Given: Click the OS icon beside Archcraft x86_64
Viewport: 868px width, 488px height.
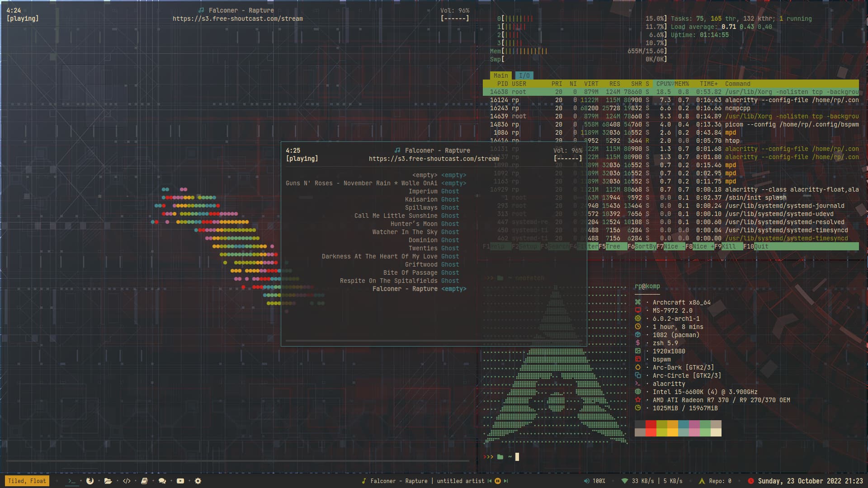Looking at the screenshot, I should (x=638, y=302).
